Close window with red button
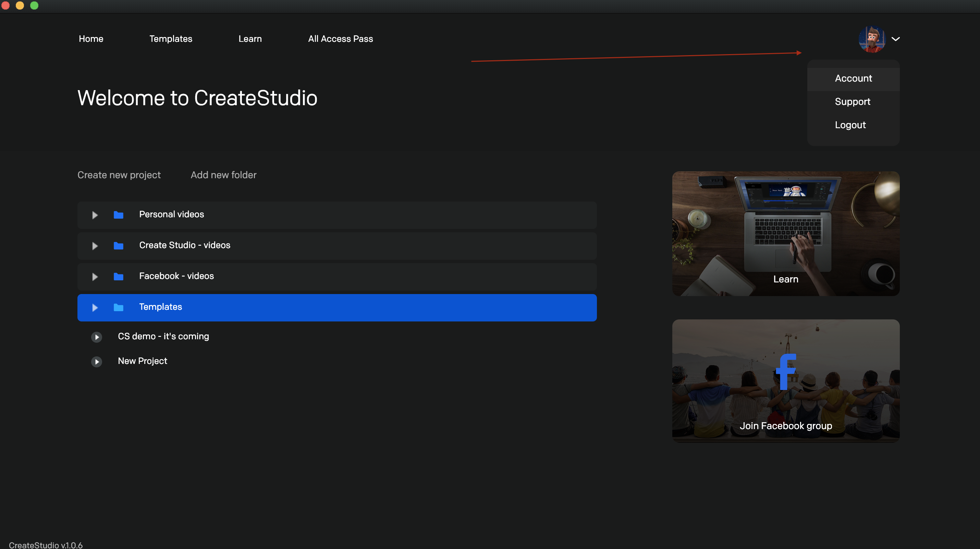The height and width of the screenshot is (549, 980). tap(5, 5)
